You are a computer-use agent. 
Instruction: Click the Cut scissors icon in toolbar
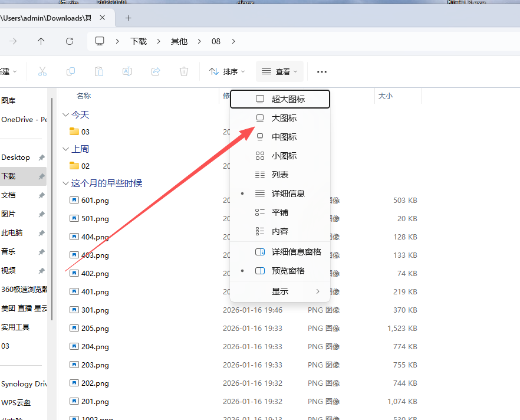[42, 71]
